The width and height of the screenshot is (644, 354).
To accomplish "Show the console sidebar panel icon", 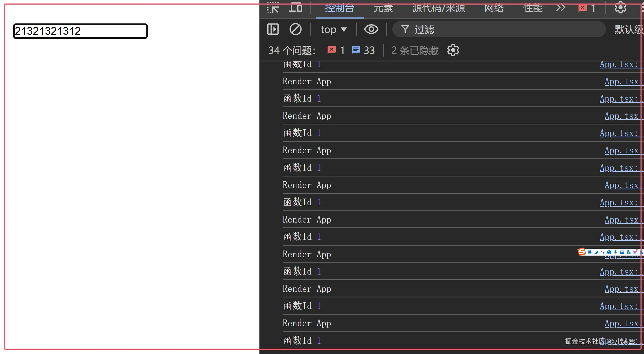I will click(273, 29).
